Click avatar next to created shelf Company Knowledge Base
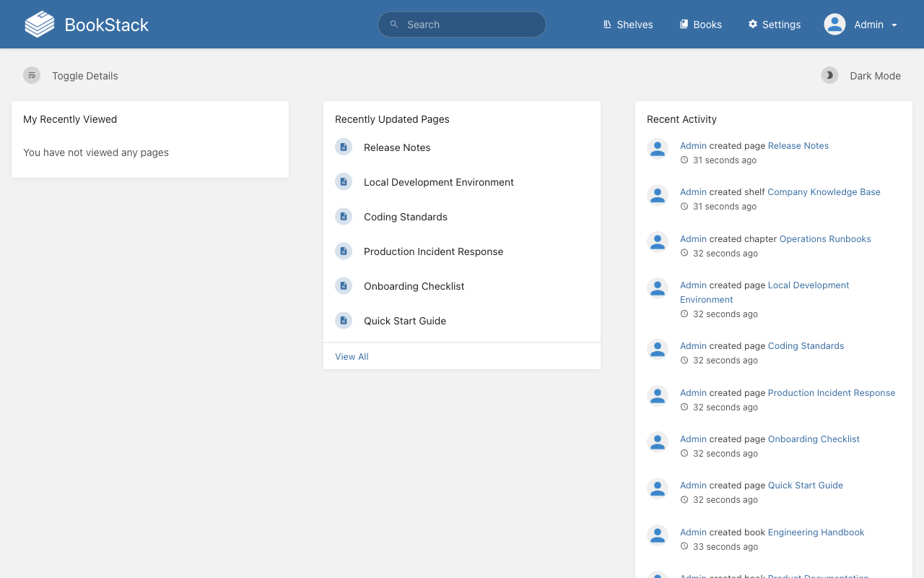924x578 pixels. [x=658, y=195]
